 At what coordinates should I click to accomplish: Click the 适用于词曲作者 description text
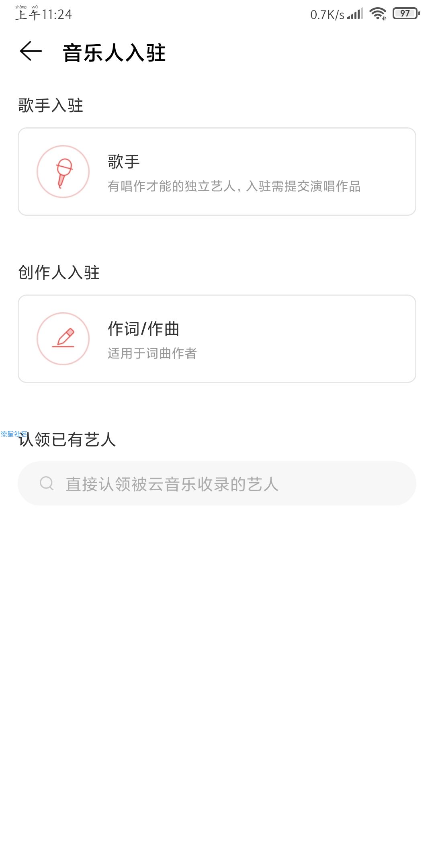[x=152, y=353]
